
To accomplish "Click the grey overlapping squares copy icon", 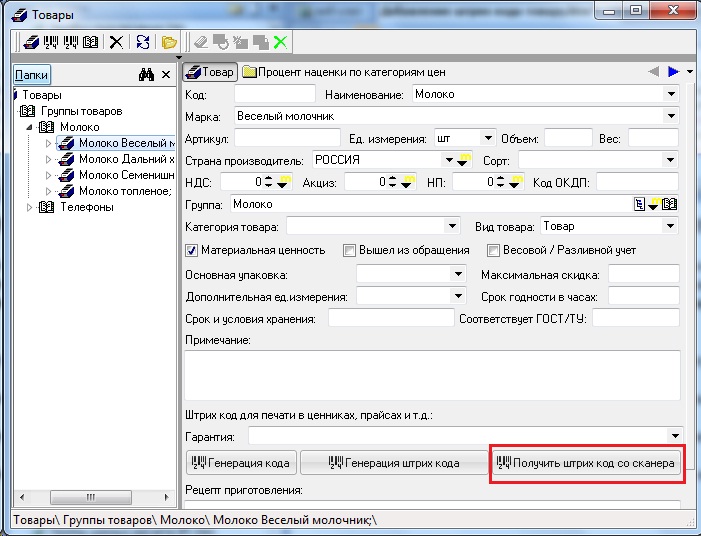I will [x=261, y=42].
